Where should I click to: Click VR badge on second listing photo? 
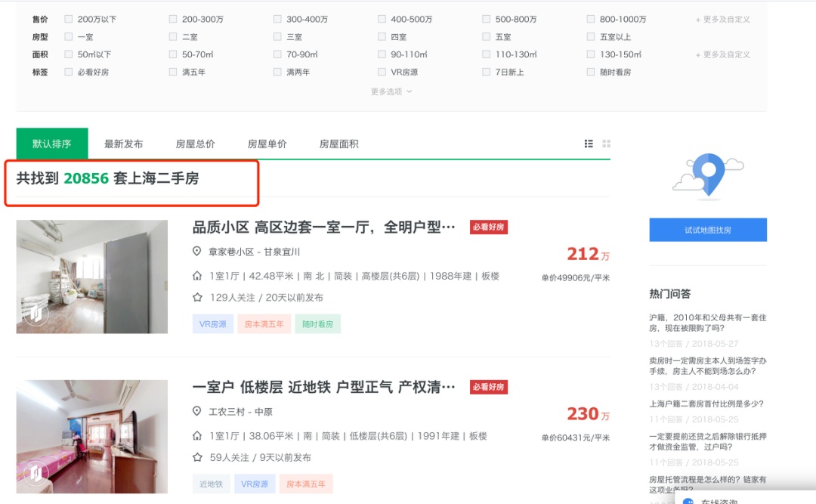click(x=36, y=474)
